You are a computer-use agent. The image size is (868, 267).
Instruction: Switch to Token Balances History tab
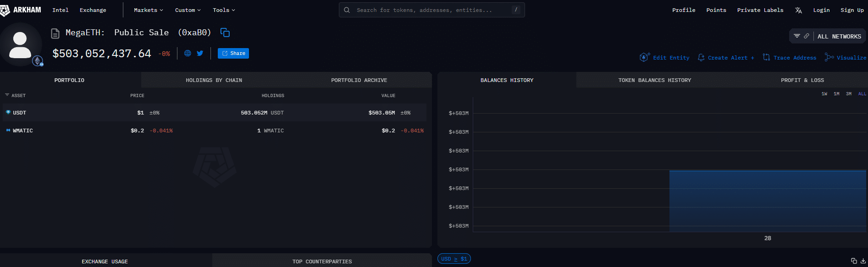(654, 80)
